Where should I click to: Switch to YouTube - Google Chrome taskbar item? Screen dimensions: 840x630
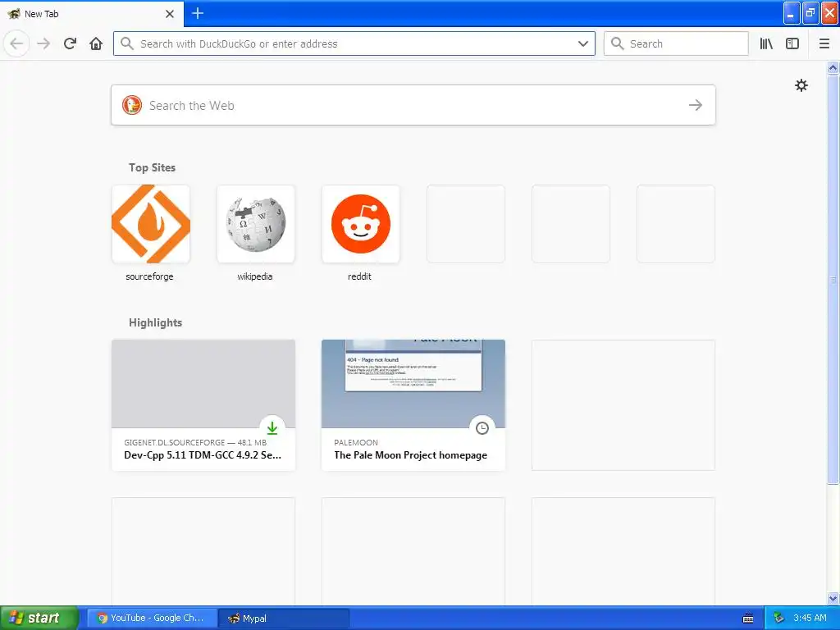coord(152,619)
